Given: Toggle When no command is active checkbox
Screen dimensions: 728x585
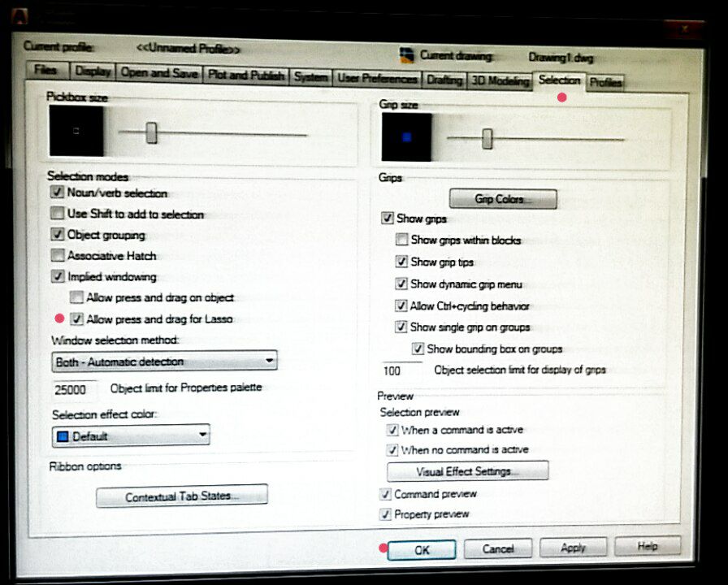Looking at the screenshot, I should click(x=392, y=449).
